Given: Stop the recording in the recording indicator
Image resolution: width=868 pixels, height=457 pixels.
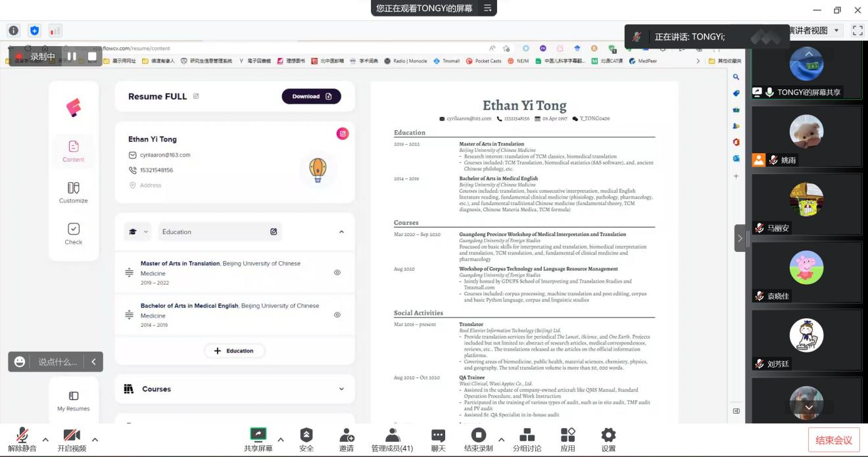Looking at the screenshot, I should (x=92, y=57).
